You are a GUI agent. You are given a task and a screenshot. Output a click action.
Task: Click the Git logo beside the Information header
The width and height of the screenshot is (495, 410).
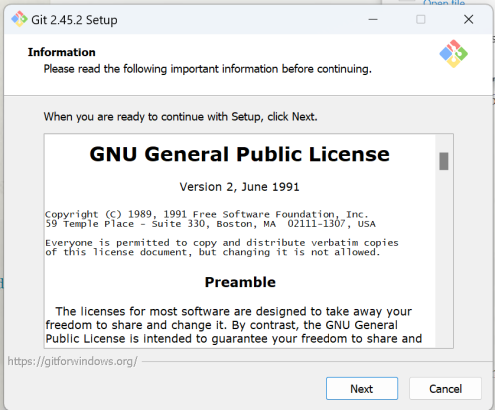(x=453, y=54)
